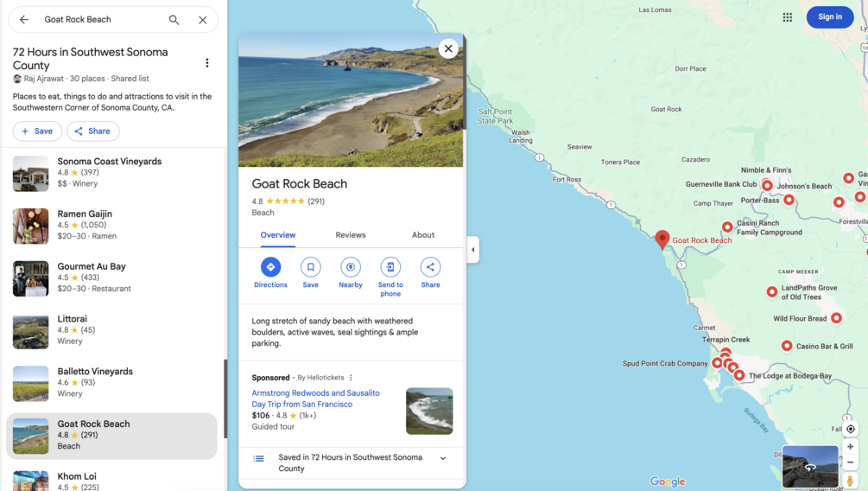Open satellite layers thumbnail

[810, 467]
